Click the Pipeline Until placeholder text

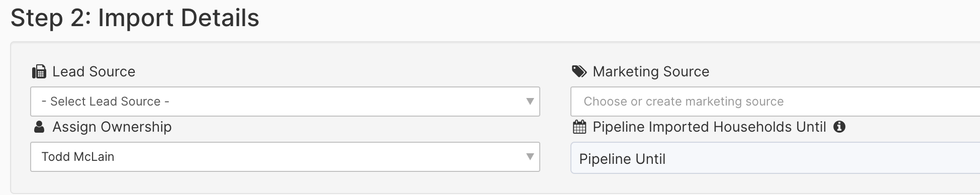[622, 159]
